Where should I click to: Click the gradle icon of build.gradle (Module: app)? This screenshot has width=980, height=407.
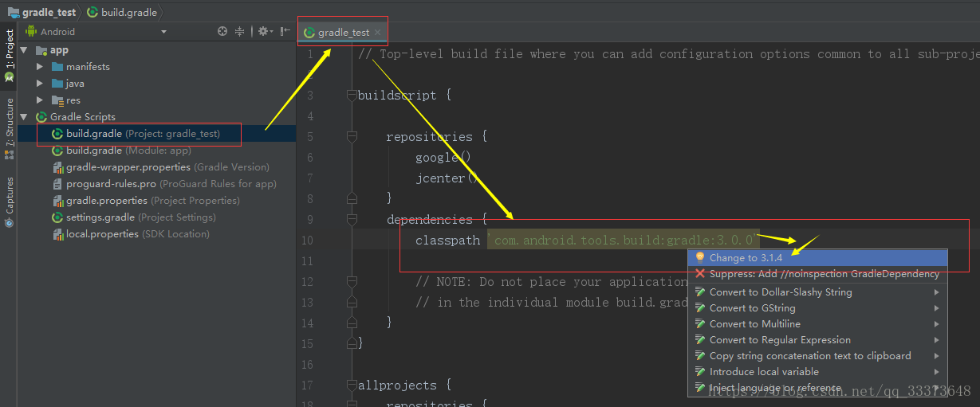[x=57, y=151]
